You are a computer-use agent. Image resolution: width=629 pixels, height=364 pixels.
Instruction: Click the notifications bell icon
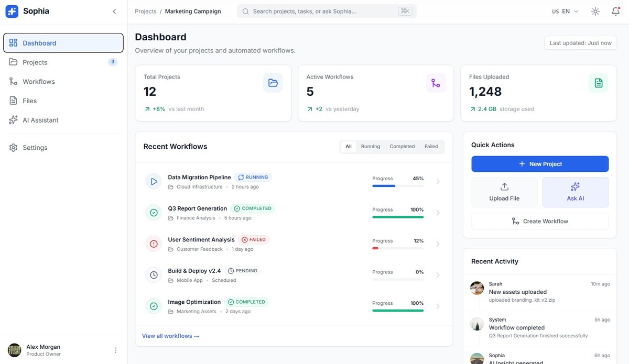pos(616,12)
